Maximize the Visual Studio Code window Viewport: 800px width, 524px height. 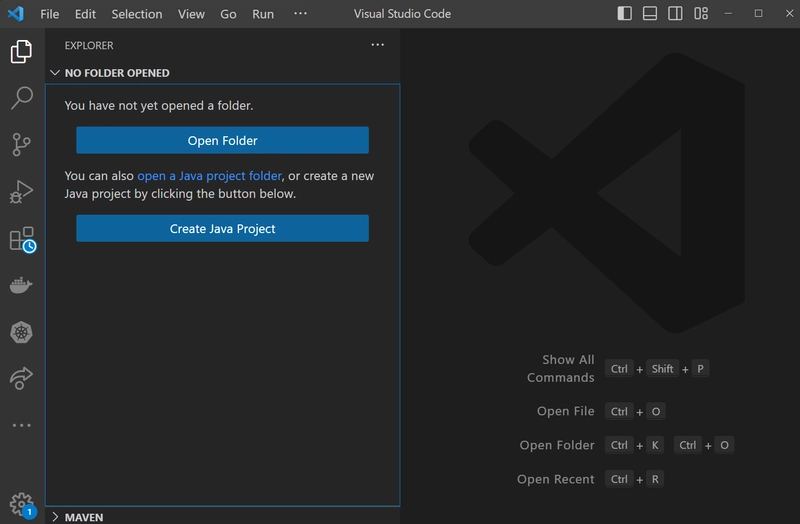(x=759, y=13)
